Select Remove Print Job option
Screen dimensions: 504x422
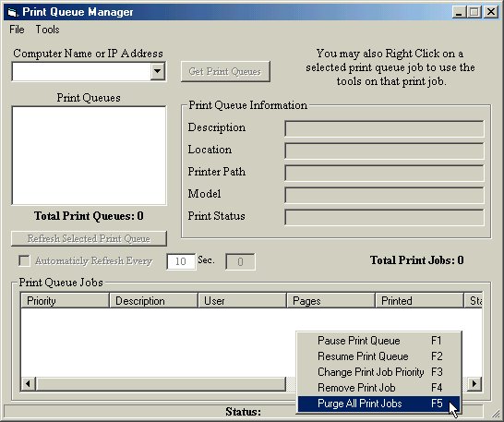click(x=378, y=388)
